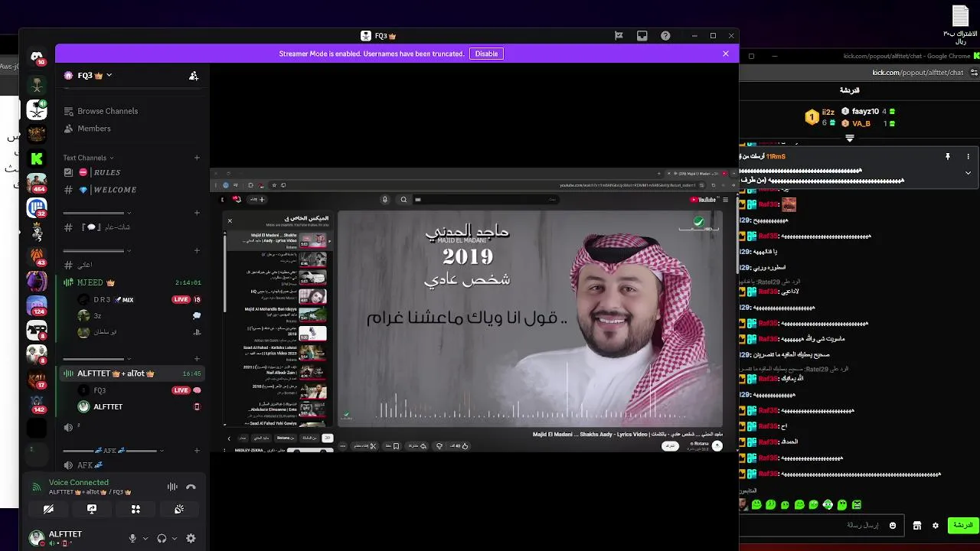Viewport: 980px width, 551px height.
Task: Open the flag icon in Discord title bar
Action: [x=619, y=36]
